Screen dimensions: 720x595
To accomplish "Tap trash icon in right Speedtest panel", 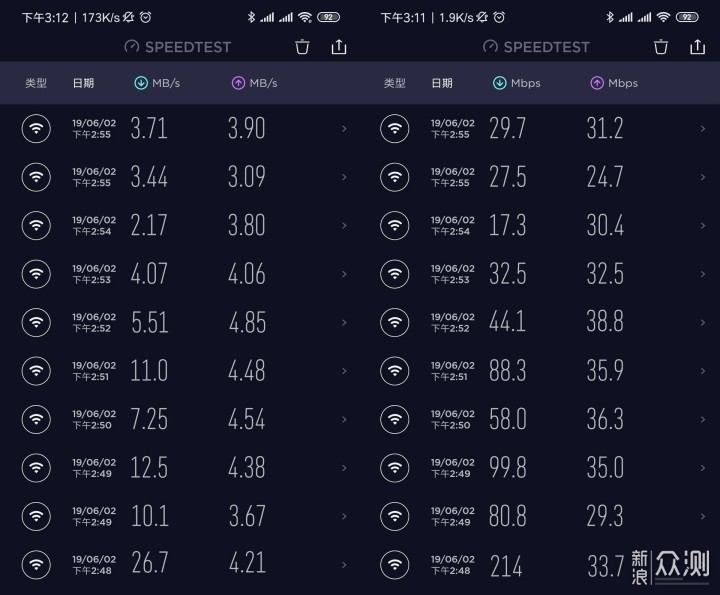I will tap(661, 46).
